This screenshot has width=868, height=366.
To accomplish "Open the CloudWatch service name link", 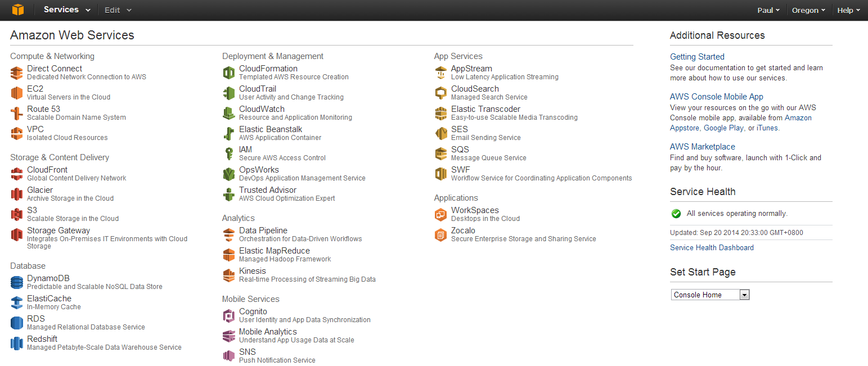I will pos(262,109).
